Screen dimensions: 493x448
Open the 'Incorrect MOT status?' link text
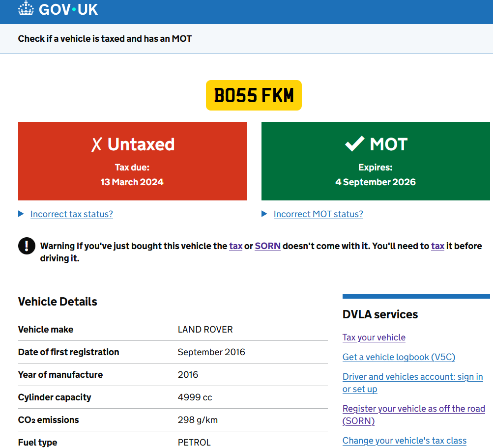click(x=318, y=214)
